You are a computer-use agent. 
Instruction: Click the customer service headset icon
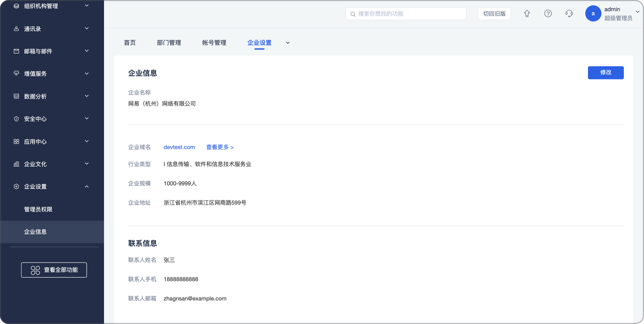coord(569,14)
